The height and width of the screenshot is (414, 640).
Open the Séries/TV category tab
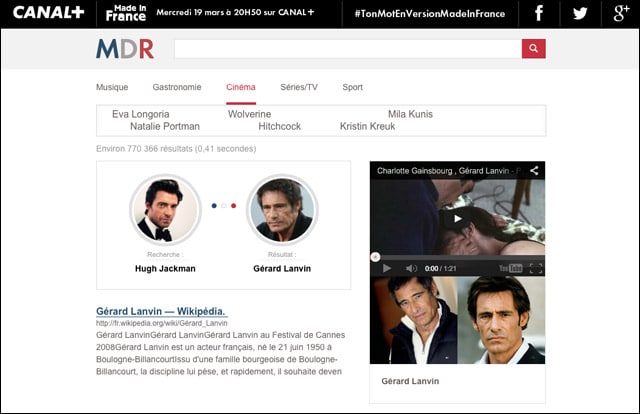(x=299, y=87)
